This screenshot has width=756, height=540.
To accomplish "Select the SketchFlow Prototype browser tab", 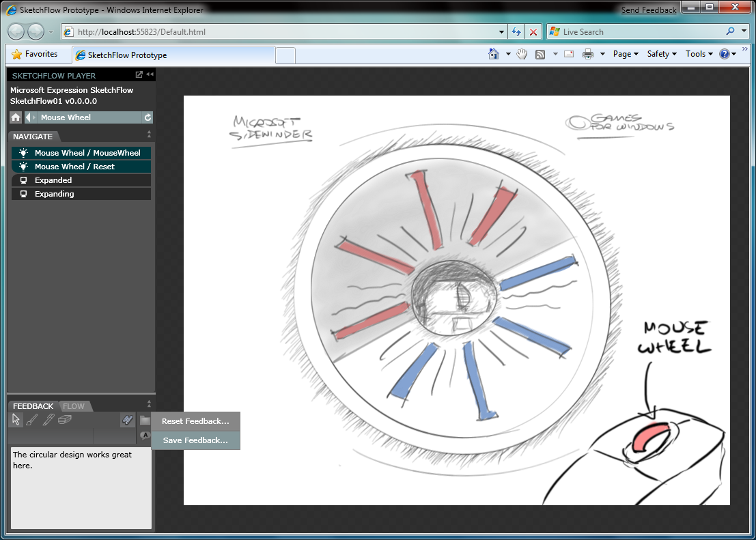I will (173, 55).
